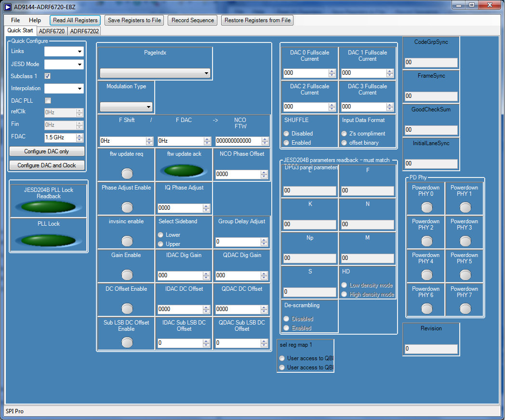505x420 pixels.
Task: Click the ftw update req toggle button
Action: pos(127,174)
